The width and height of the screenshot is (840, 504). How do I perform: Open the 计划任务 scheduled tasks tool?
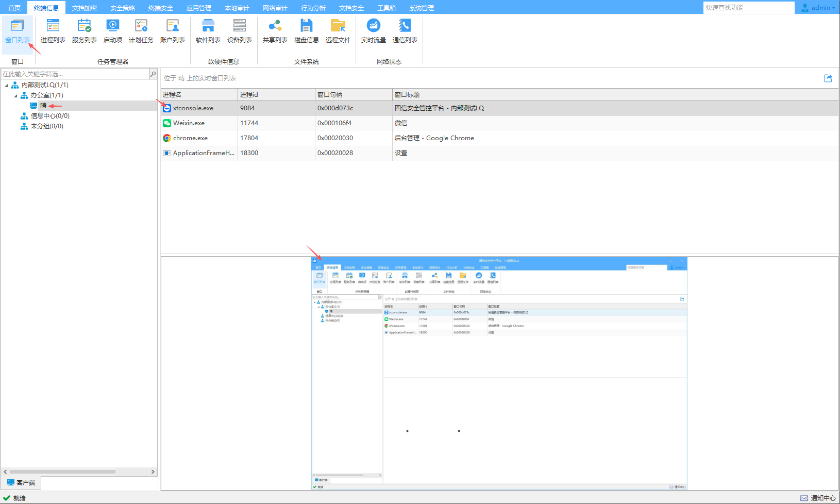141,31
